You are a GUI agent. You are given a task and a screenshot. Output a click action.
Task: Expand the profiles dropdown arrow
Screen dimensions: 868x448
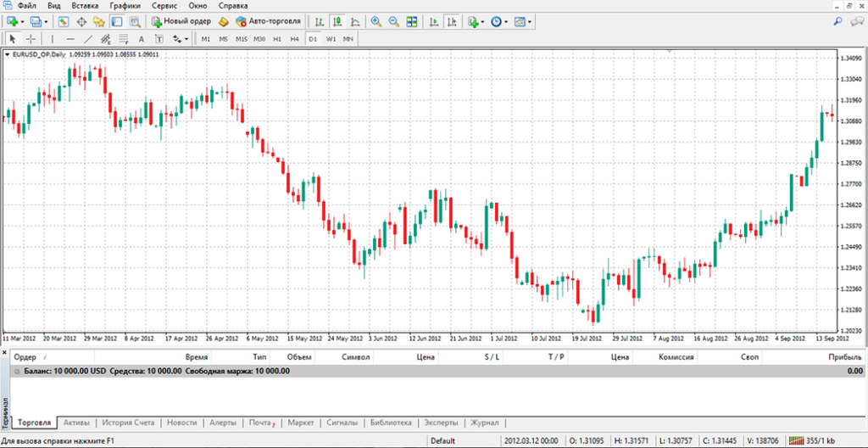click(46, 22)
